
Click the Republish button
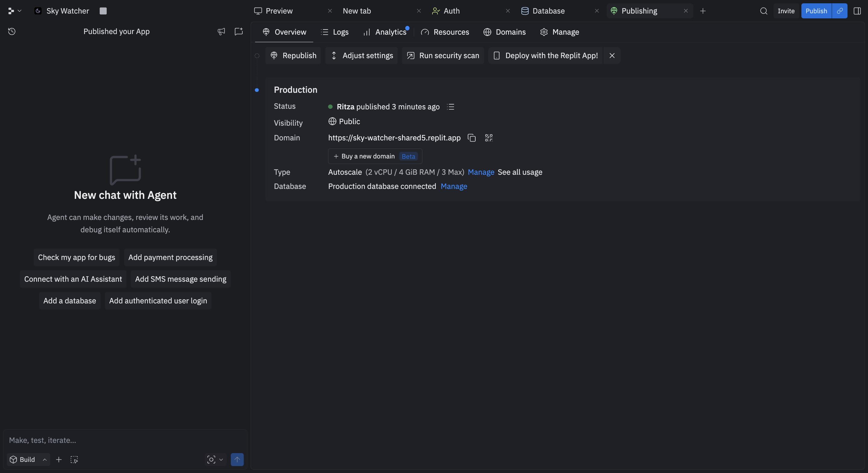[x=293, y=56]
